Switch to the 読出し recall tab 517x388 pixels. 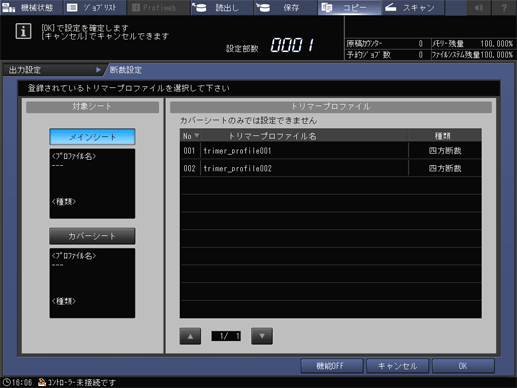[x=222, y=7]
